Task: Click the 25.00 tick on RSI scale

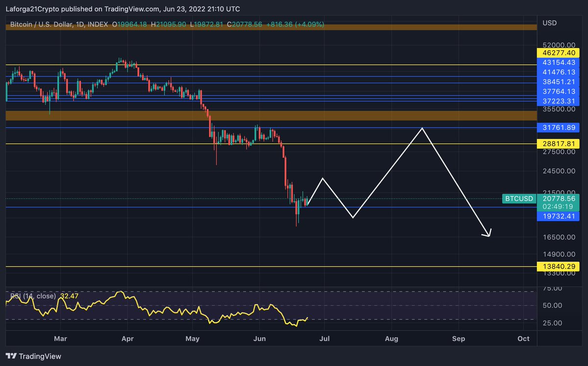Action: click(x=552, y=323)
